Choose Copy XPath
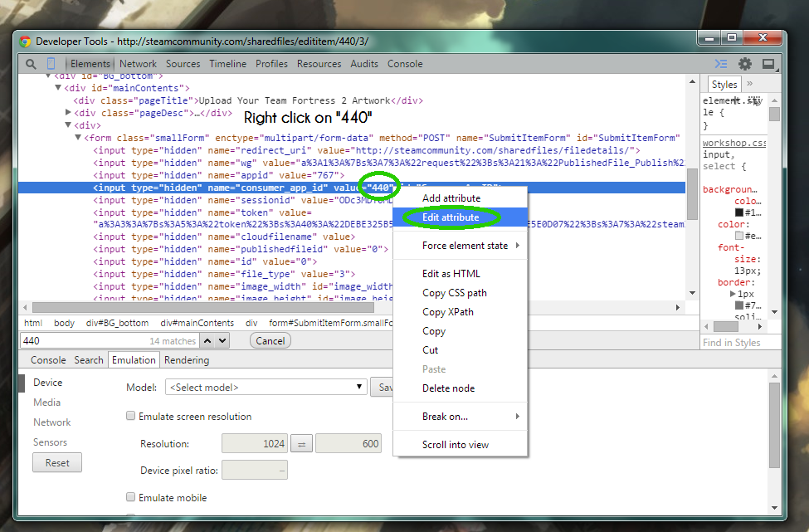 pos(461,312)
